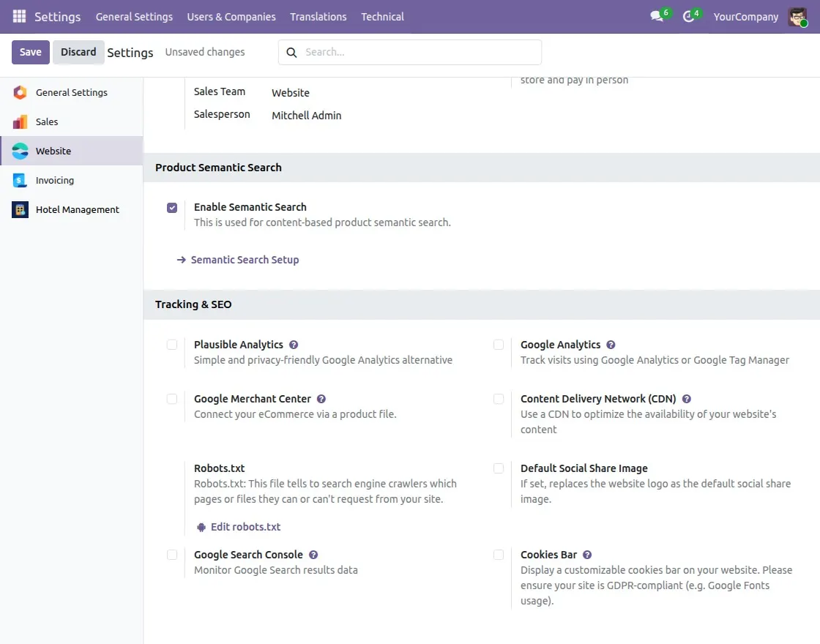The width and height of the screenshot is (820, 644).
Task: Open the Semantic Search Setup link
Action: point(245,260)
